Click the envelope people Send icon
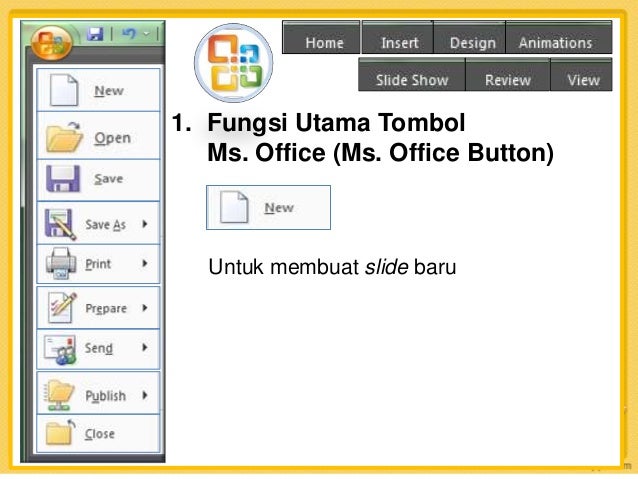The image size is (638, 479). [x=60, y=350]
